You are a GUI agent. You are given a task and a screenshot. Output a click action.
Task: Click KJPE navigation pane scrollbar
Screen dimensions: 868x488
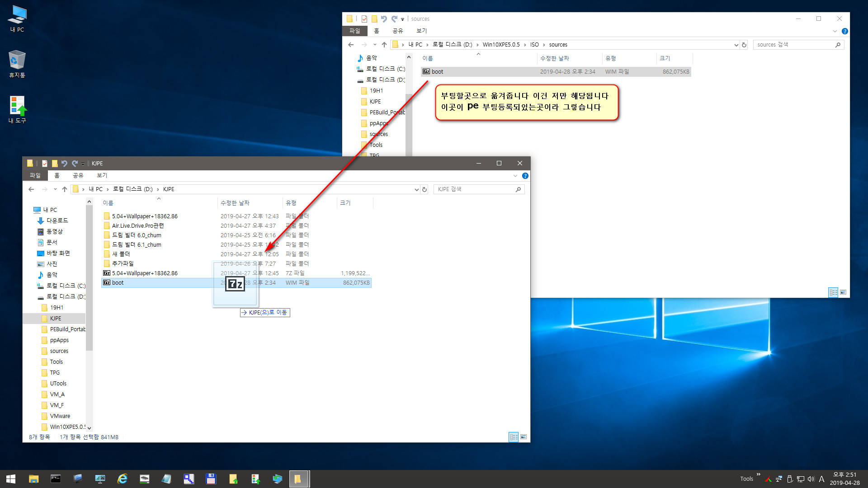coord(89,279)
